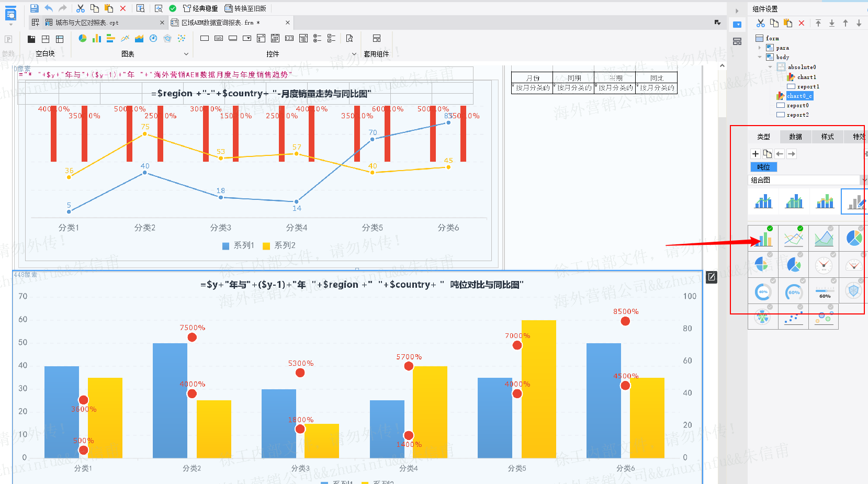Toggle the pie chart type tile

click(854, 239)
